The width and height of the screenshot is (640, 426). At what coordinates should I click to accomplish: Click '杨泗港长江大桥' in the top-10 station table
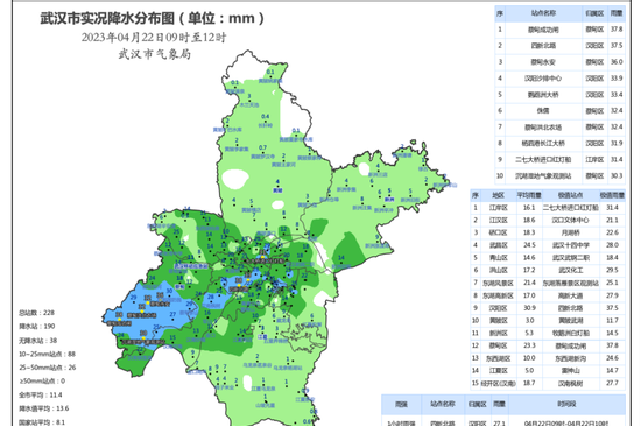543,143
